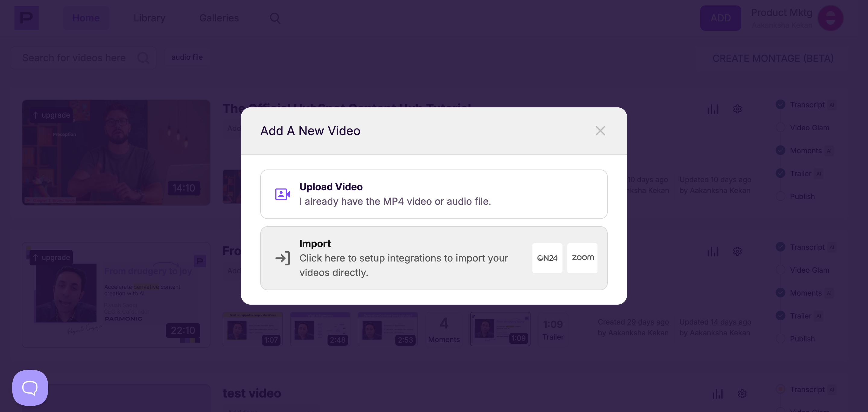
Task: Toggle Video Glam for first video
Action: (x=781, y=128)
